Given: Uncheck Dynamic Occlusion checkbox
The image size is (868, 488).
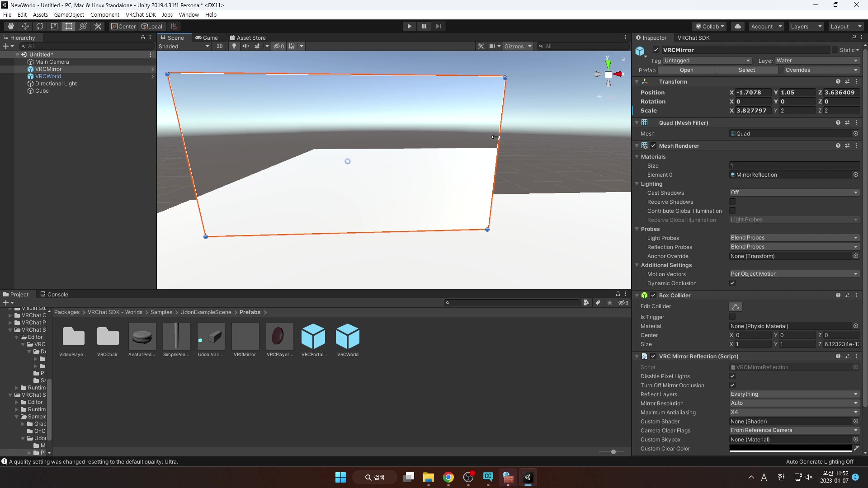Looking at the screenshot, I should pyautogui.click(x=732, y=283).
